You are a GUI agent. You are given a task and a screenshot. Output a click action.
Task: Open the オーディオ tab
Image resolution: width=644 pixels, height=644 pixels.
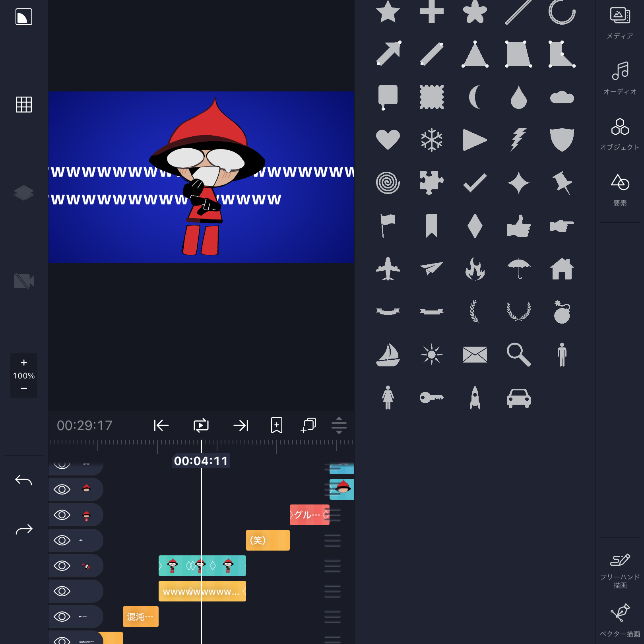point(619,78)
